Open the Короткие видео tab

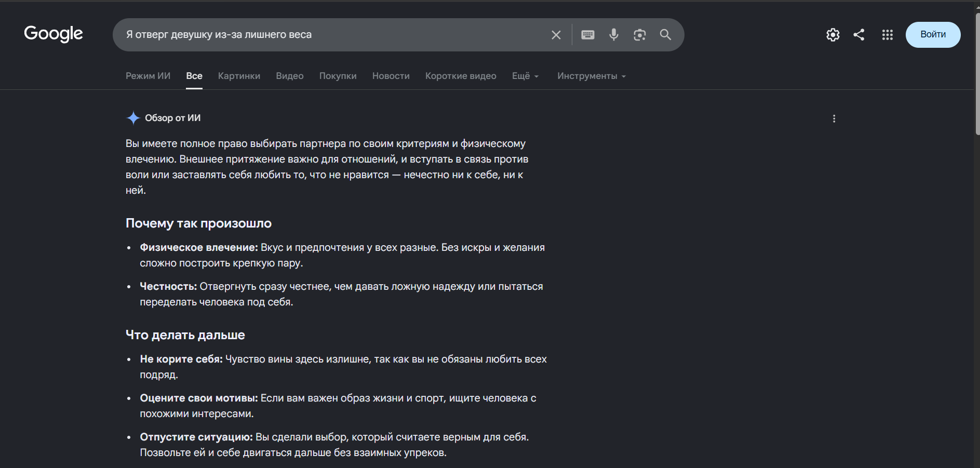[461, 76]
